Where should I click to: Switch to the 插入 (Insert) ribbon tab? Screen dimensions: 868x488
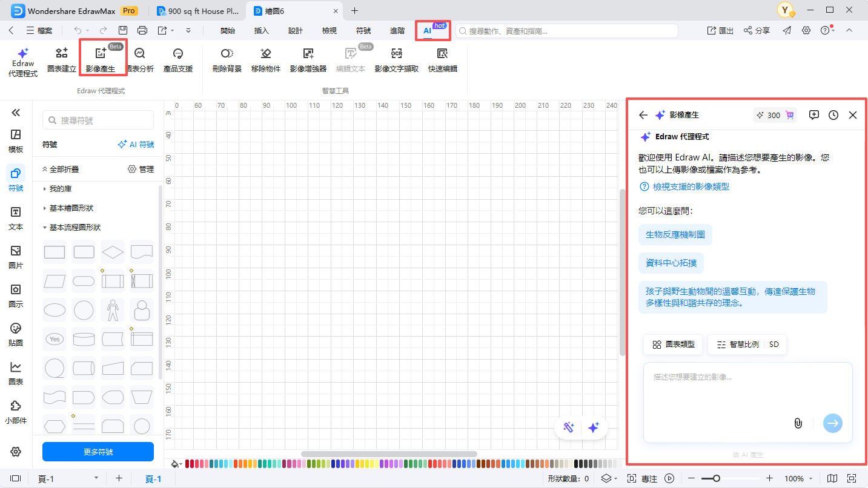[x=261, y=29]
